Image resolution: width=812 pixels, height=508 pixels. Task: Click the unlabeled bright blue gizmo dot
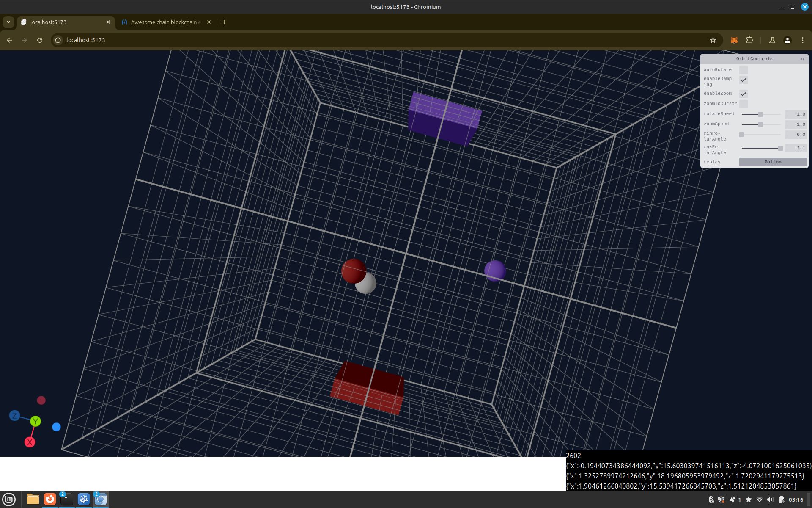[56, 427]
